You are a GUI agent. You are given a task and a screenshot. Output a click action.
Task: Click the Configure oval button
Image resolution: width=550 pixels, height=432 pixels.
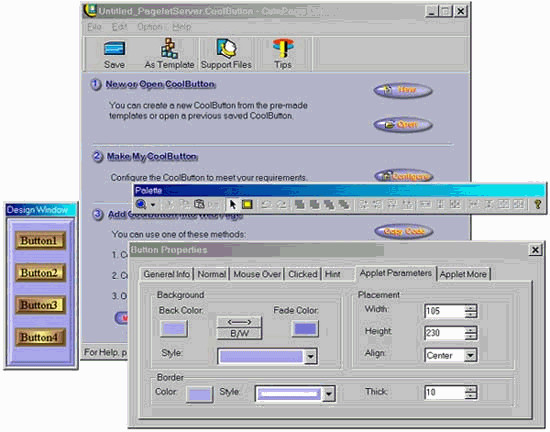(404, 176)
